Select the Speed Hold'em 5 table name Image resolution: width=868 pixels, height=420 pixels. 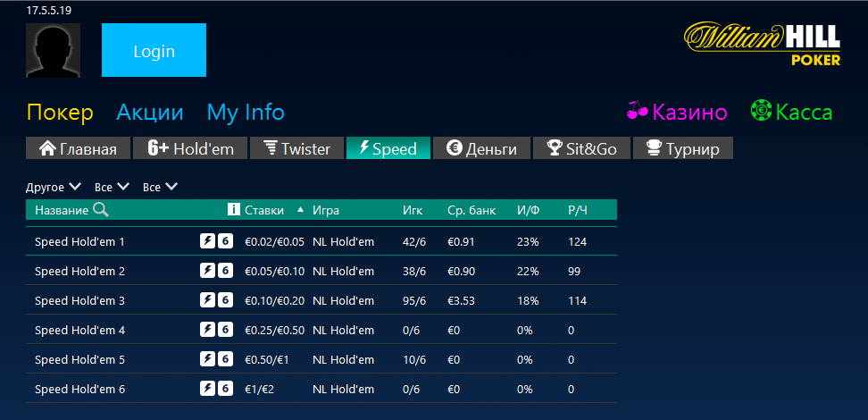[x=79, y=359]
